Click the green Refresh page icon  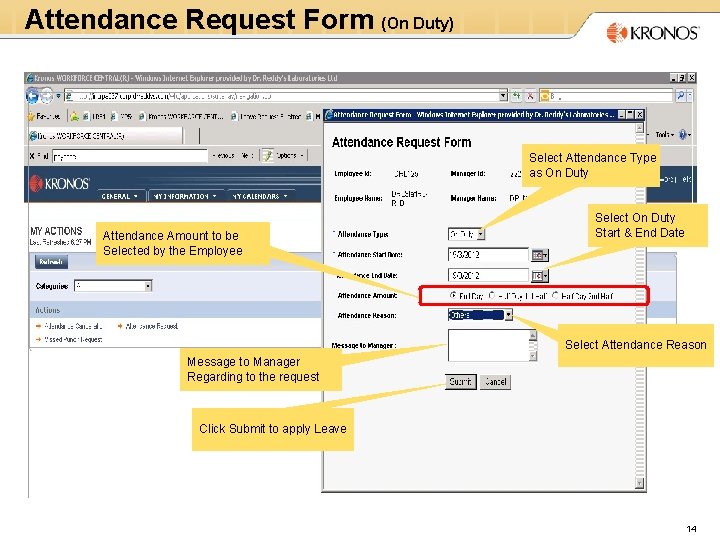(x=517, y=96)
